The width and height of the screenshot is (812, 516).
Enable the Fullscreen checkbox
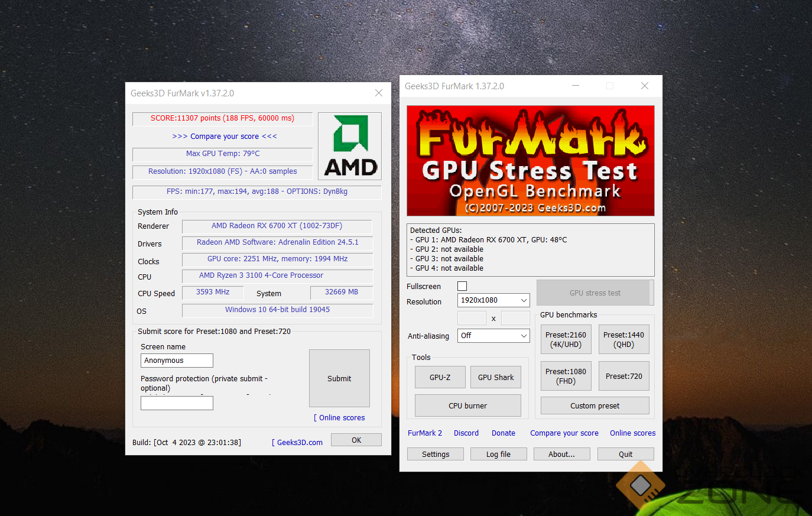[462, 286]
